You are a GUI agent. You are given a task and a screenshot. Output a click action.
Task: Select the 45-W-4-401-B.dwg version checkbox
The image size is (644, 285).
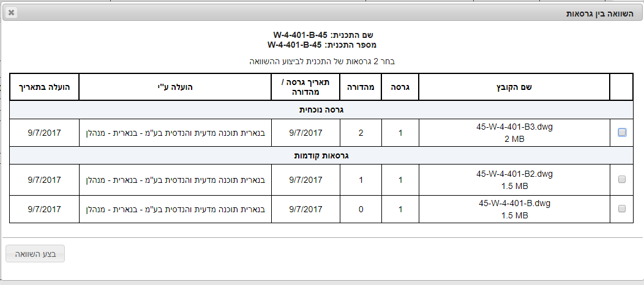pos(622,209)
